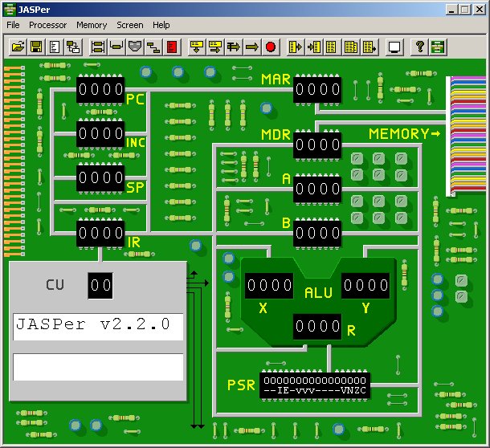Click the monitor screen toolbar icon
490x448 pixels.
(394, 47)
